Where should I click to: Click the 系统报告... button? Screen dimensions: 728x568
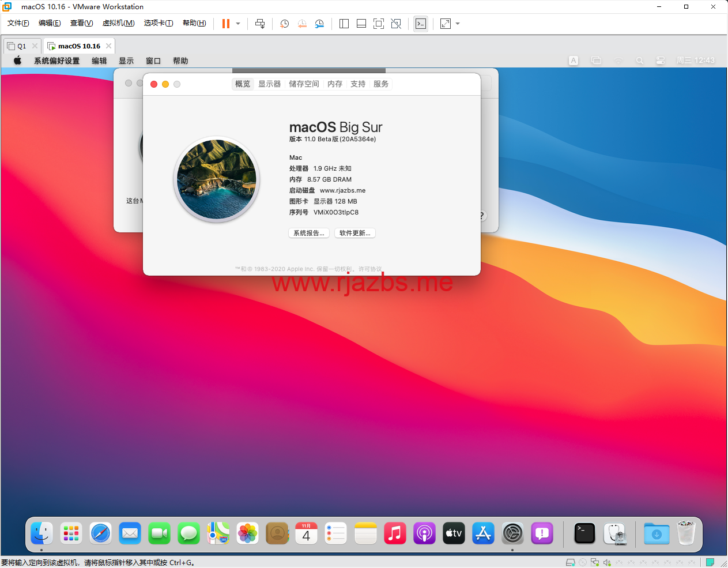coord(309,233)
